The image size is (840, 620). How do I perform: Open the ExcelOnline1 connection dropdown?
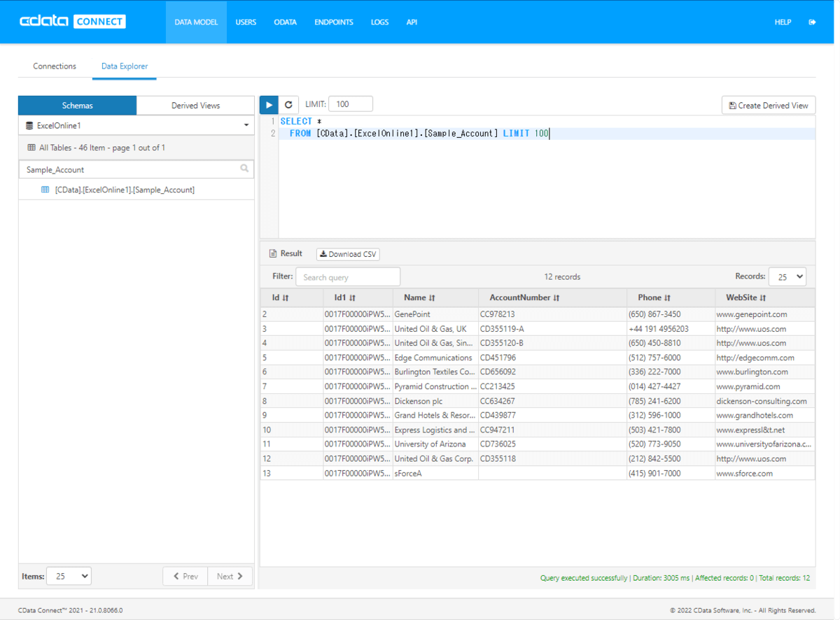(136, 125)
